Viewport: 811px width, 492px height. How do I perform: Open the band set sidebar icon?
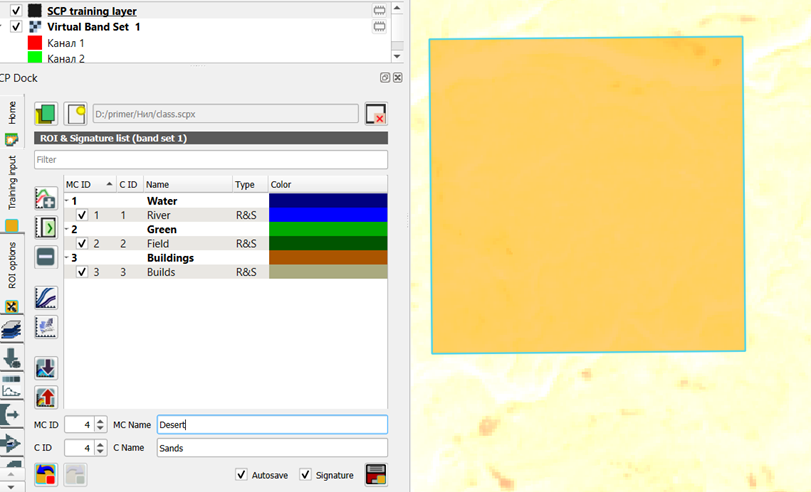(x=11, y=329)
